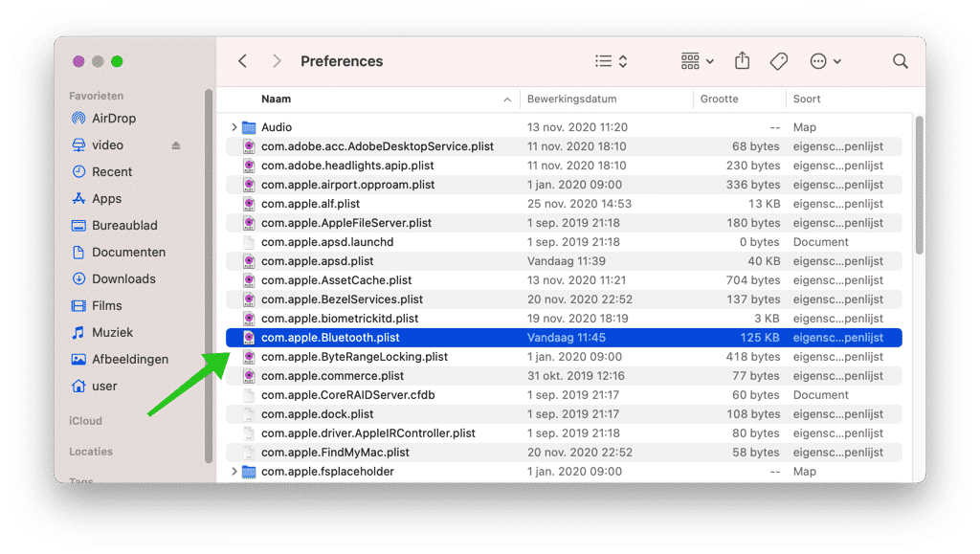Click the Audio folder icon

pos(249,127)
